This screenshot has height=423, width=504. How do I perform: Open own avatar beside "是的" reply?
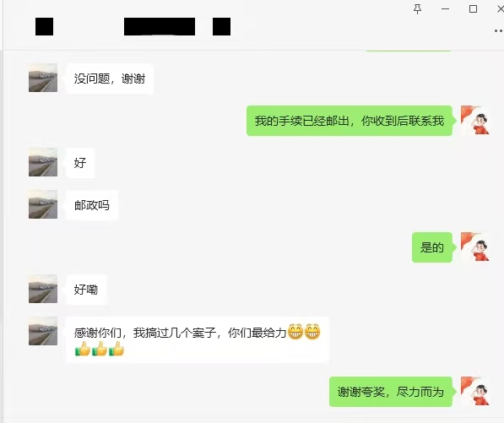coord(474,247)
